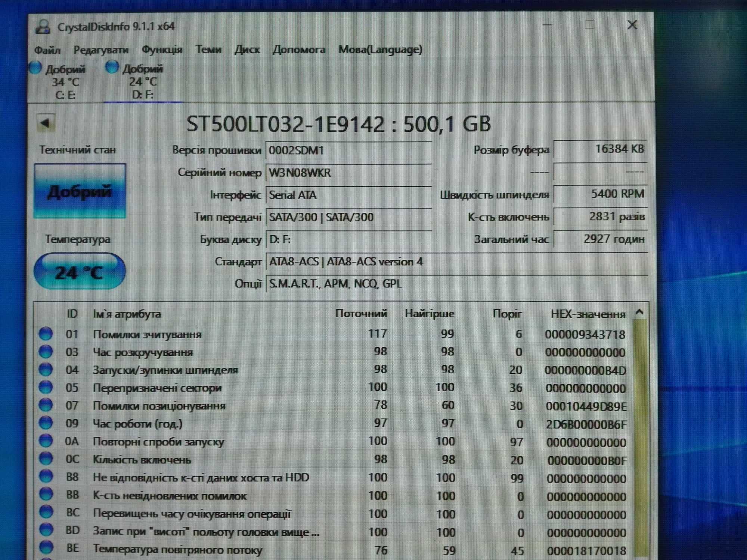Click the Ім'я атрибута column header
The width and height of the screenshot is (747, 560).
tap(127, 314)
